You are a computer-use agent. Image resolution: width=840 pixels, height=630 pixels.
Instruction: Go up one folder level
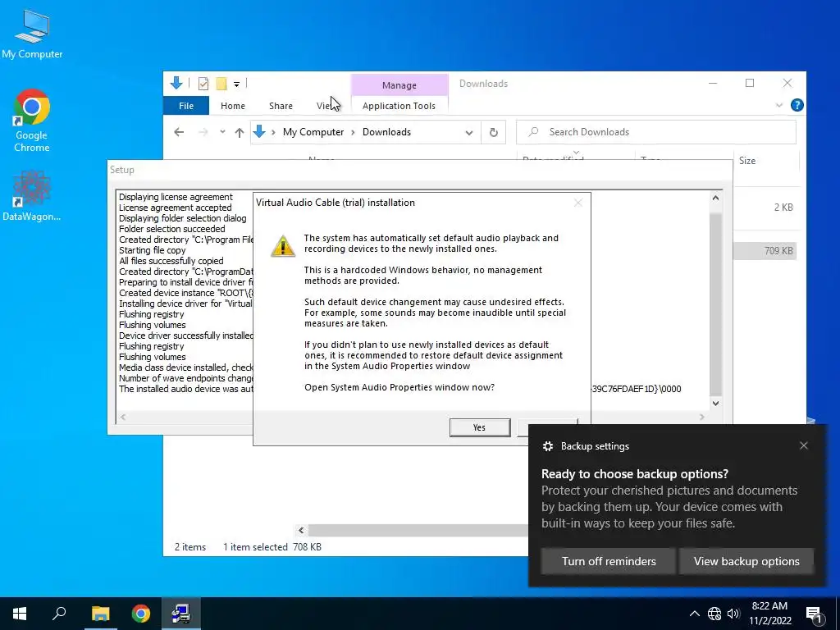pyautogui.click(x=240, y=132)
